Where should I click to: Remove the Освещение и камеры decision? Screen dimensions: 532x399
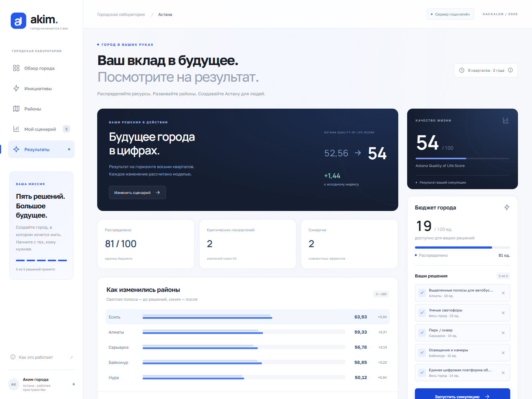click(503, 353)
